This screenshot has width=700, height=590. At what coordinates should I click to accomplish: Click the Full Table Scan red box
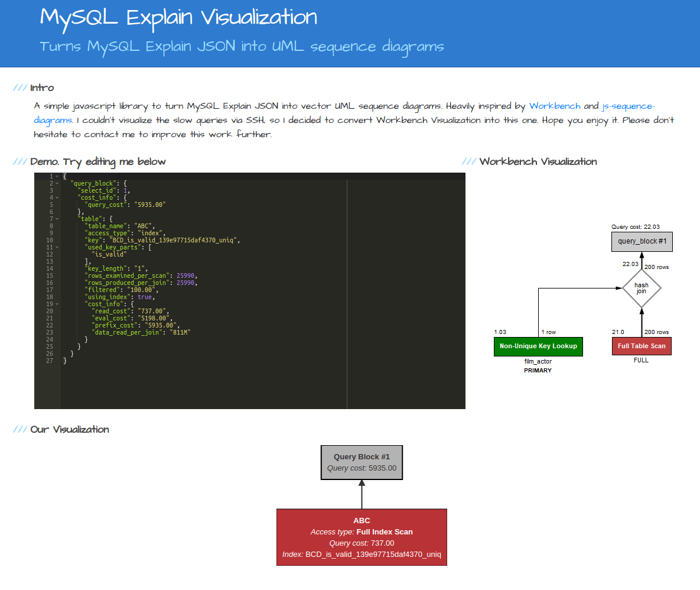tap(642, 346)
